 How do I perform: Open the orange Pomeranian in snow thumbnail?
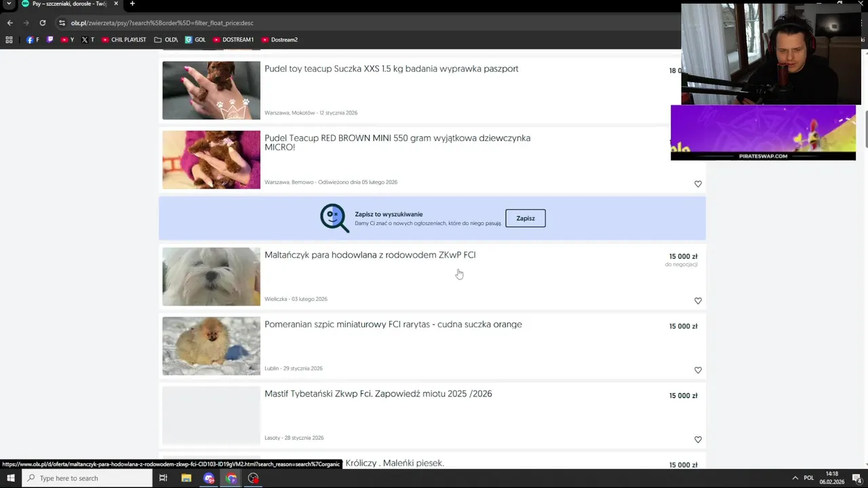click(211, 346)
